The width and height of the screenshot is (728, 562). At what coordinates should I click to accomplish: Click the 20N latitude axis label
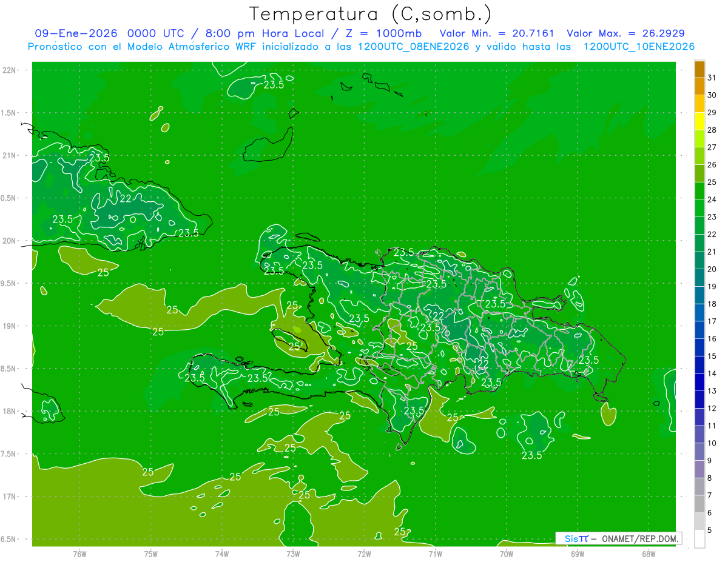(x=9, y=241)
